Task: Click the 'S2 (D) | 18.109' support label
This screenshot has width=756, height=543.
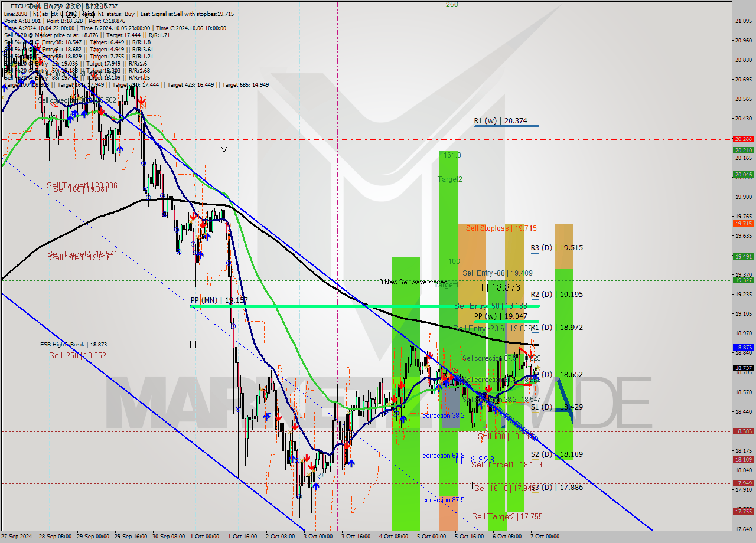Action: click(x=556, y=454)
